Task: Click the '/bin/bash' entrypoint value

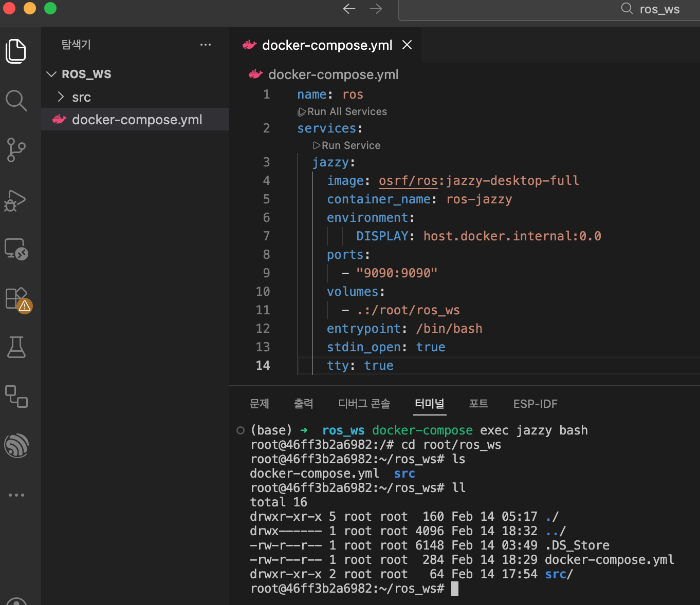Action: pos(449,329)
